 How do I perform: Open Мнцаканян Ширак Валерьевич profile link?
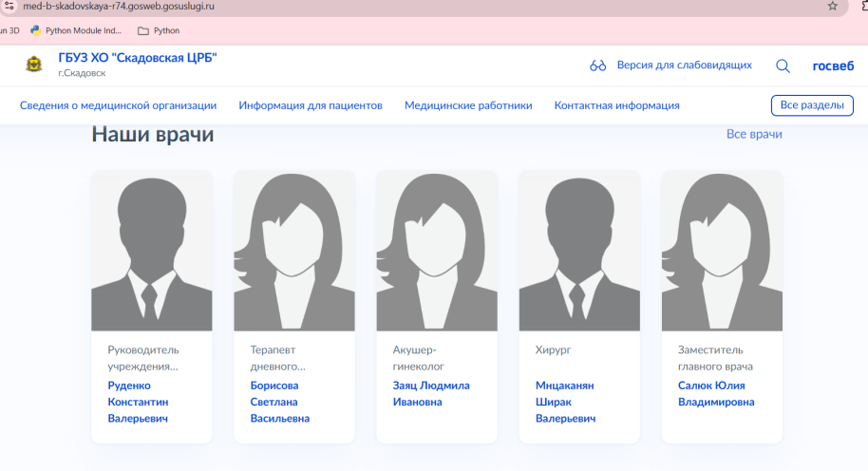coord(565,402)
